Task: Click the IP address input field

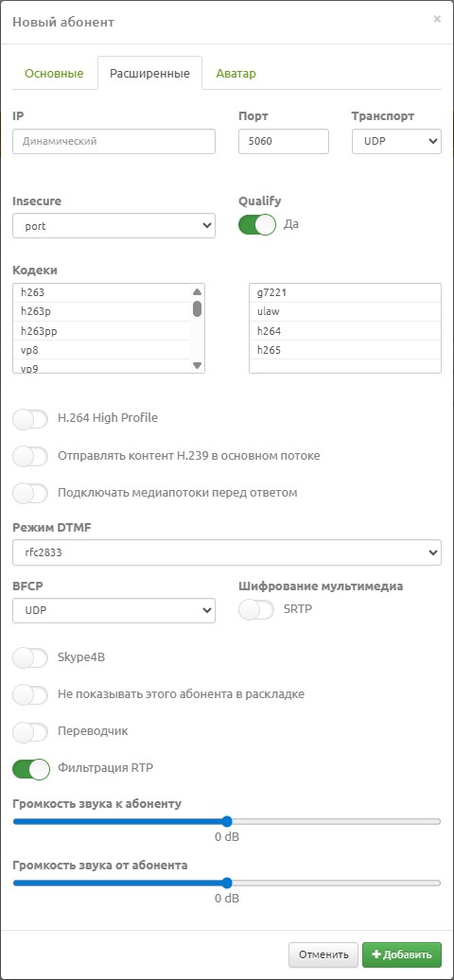Action: click(113, 141)
